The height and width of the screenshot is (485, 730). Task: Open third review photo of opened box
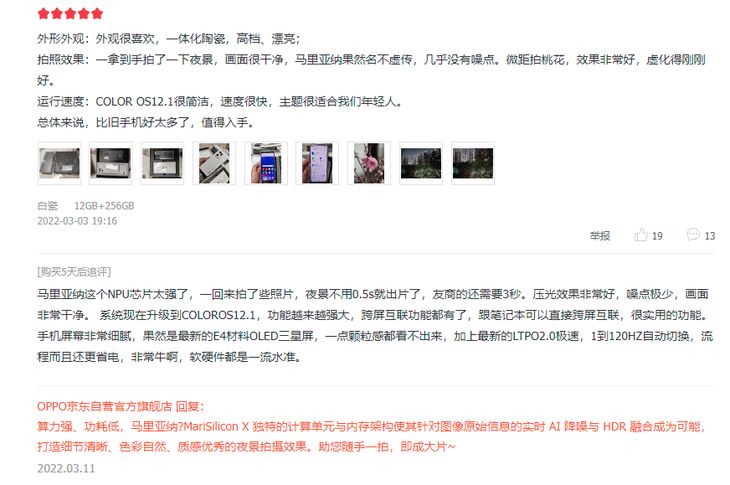(x=162, y=163)
